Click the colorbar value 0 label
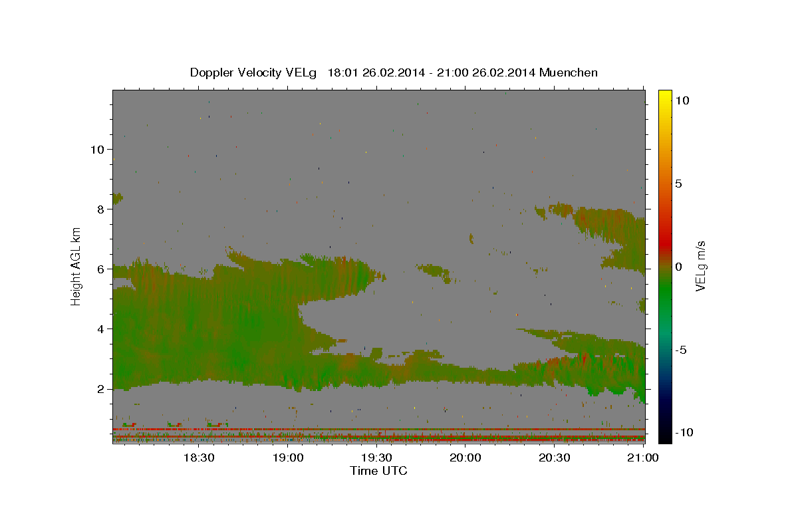The image size is (798, 532). point(678,267)
